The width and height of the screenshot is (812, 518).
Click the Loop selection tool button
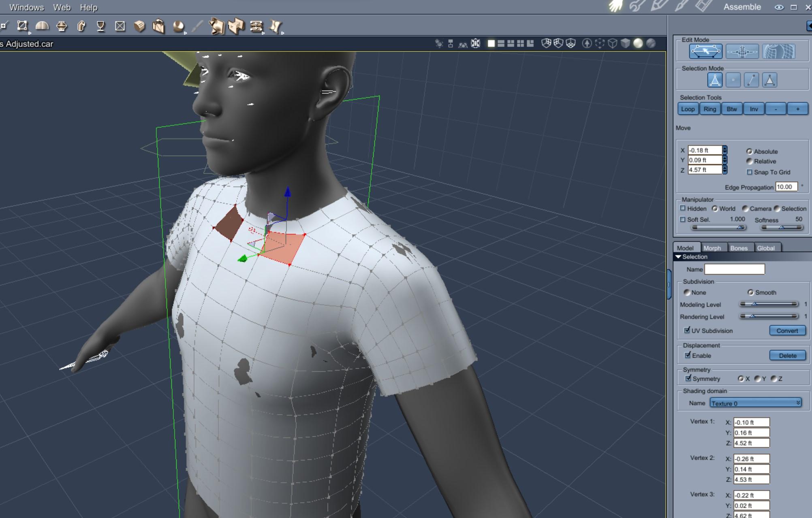pos(688,109)
